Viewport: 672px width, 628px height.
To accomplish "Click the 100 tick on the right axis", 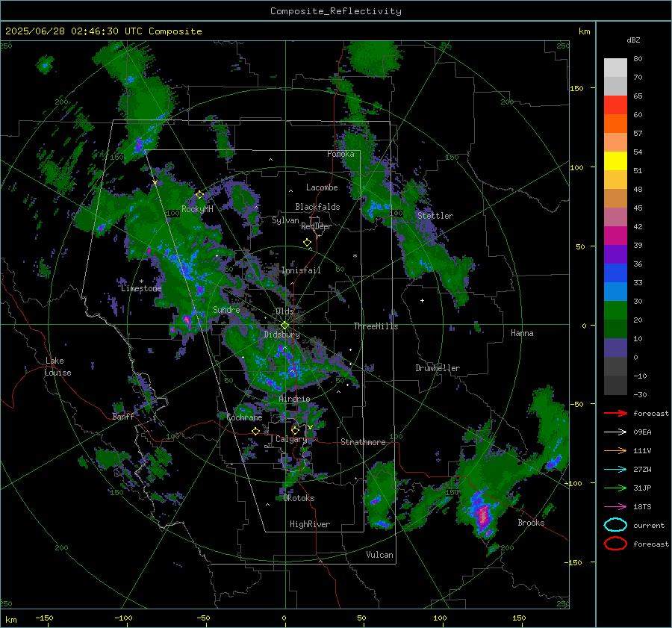I will click(576, 167).
